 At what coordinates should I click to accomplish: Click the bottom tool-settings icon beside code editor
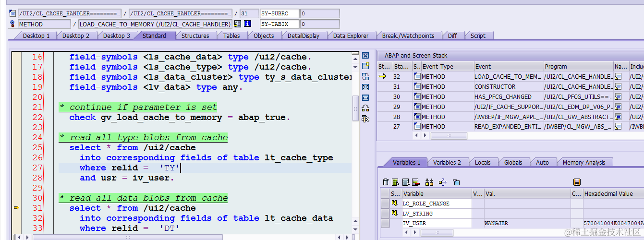(365, 119)
